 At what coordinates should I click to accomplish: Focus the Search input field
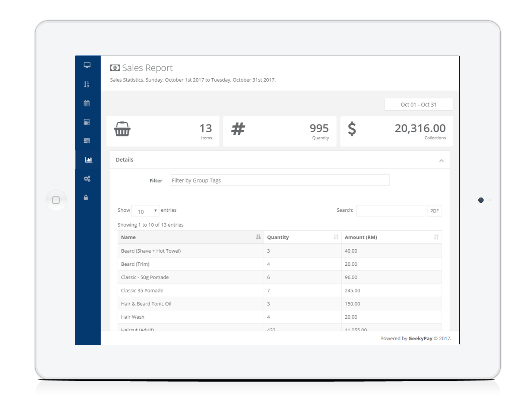pyautogui.click(x=390, y=211)
